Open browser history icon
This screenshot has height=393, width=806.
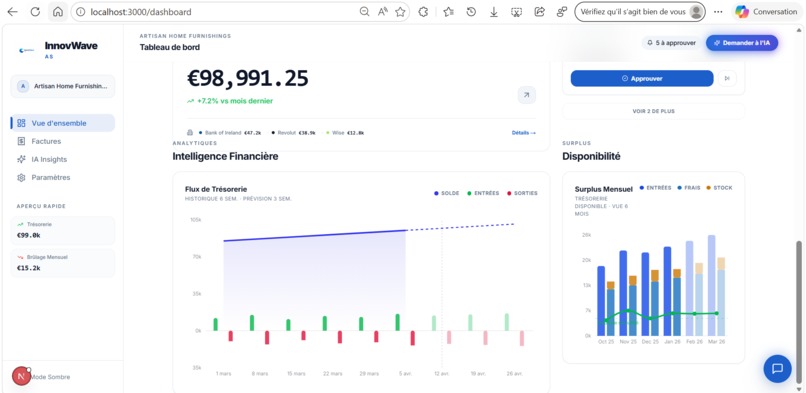point(471,12)
